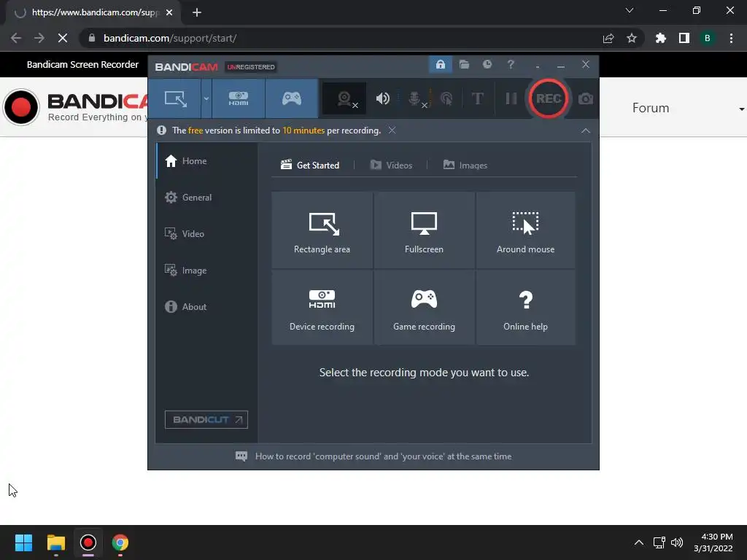
Task: Open the taskbar clock and date
Action: point(713,542)
